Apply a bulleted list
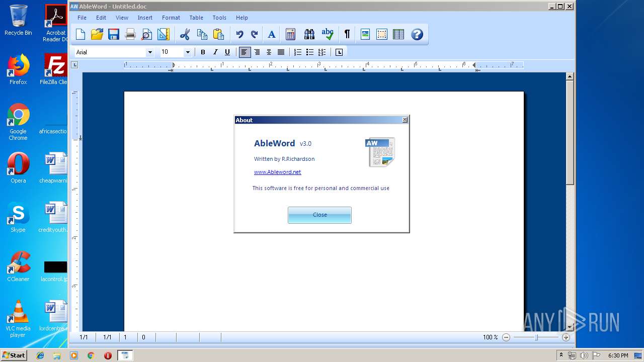 click(x=310, y=52)
